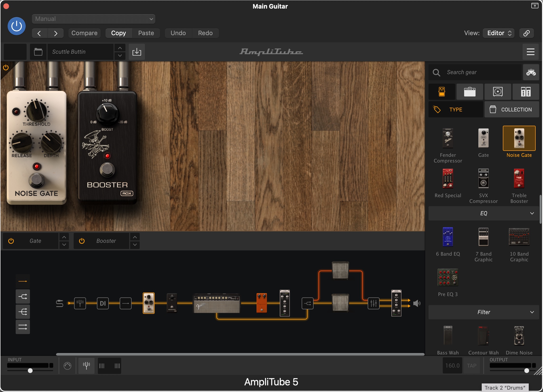Image resolution: width=543 pixels, height=392 pixels.
Task: Open the preset folder browser icon
Action: pos(38,52)
